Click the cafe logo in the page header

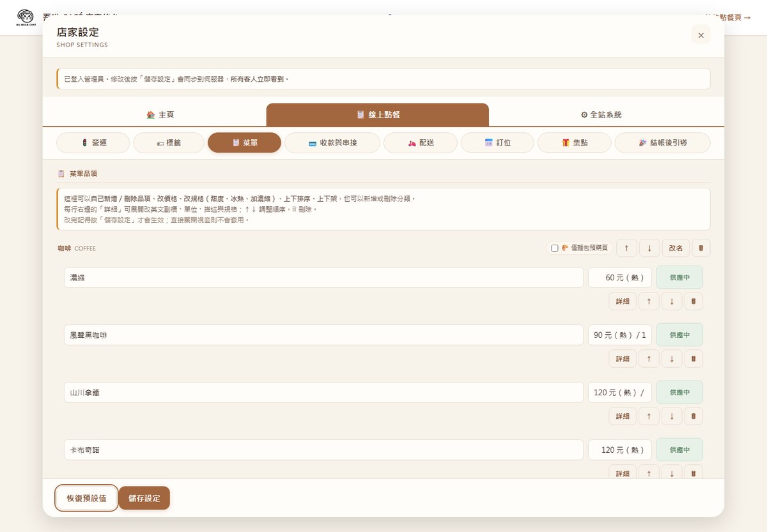[26, 17]
